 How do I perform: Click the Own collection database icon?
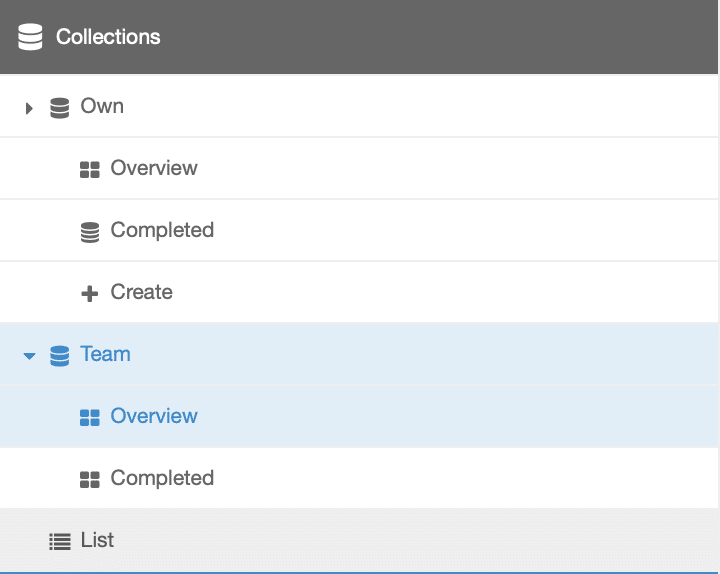pos(60,107)
